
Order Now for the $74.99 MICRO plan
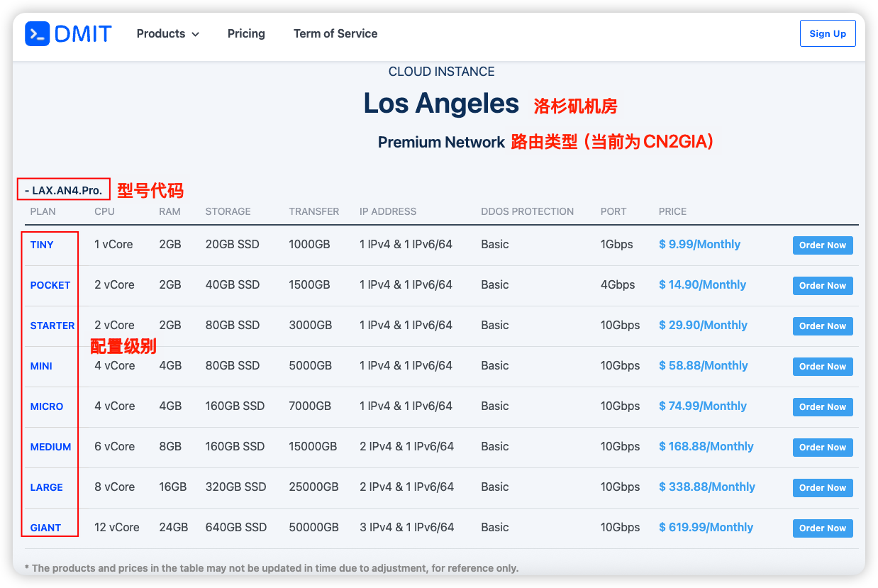point(823,407)
